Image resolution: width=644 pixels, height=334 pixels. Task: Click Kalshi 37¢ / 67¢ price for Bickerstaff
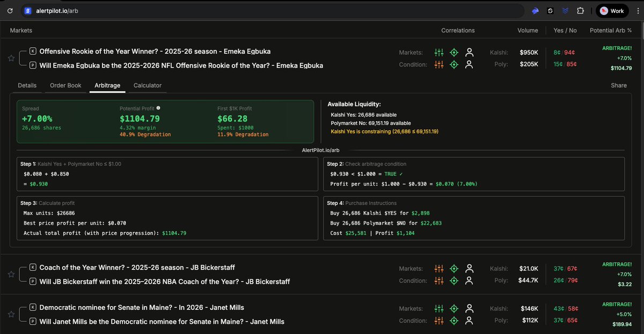click(x=565, y=269)
